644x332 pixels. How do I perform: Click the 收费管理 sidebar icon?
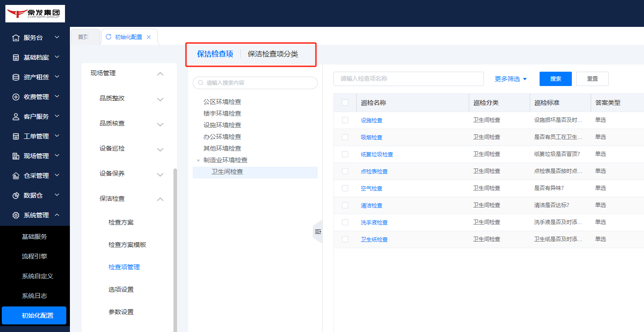[16, 97]
